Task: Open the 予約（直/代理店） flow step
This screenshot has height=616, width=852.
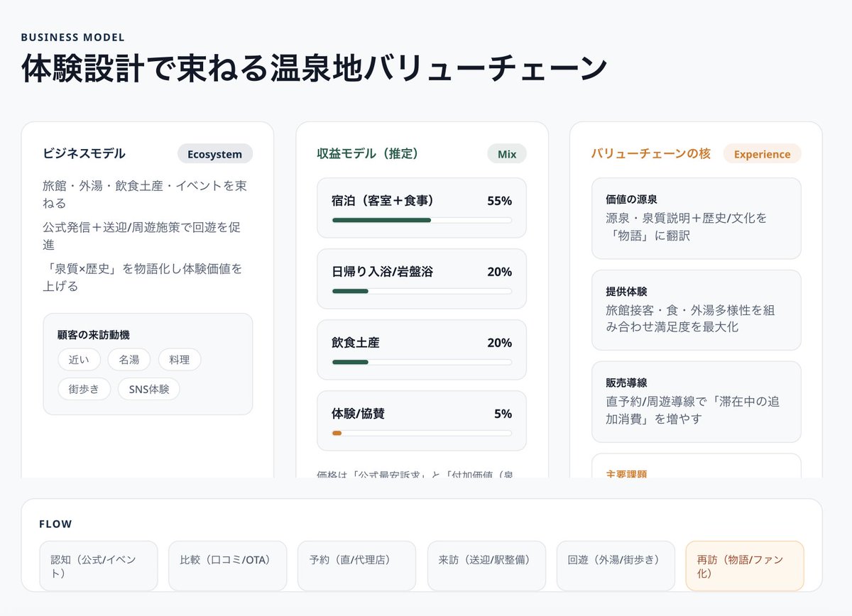Action: 357,566
